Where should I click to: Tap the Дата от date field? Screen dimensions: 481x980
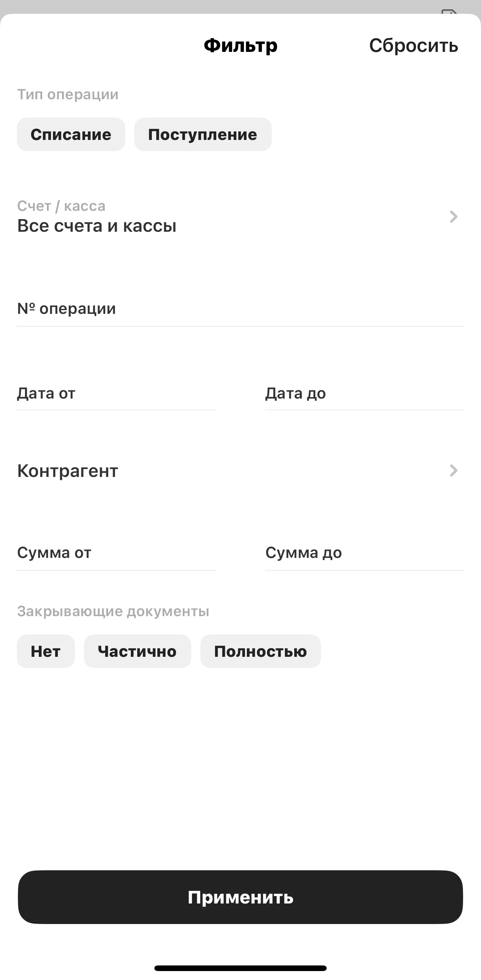tap(116, 393)
